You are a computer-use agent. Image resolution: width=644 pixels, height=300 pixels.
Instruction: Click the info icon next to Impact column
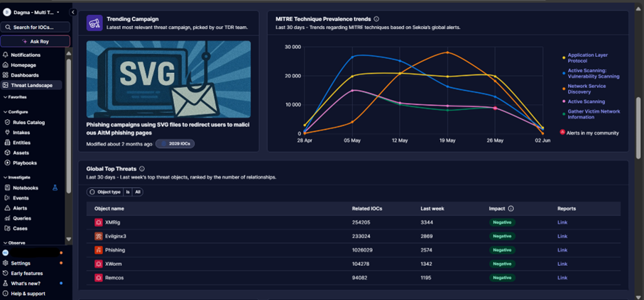point(511,209)
